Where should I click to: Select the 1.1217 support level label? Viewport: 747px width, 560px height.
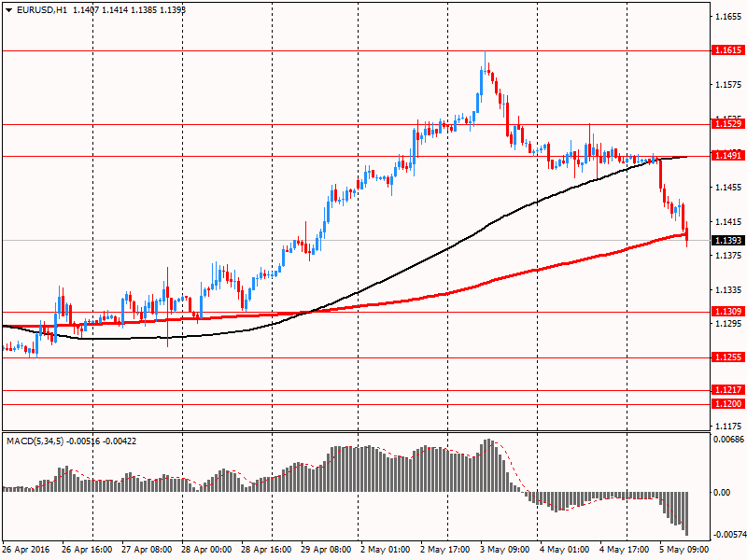click(x=728, y=389)
